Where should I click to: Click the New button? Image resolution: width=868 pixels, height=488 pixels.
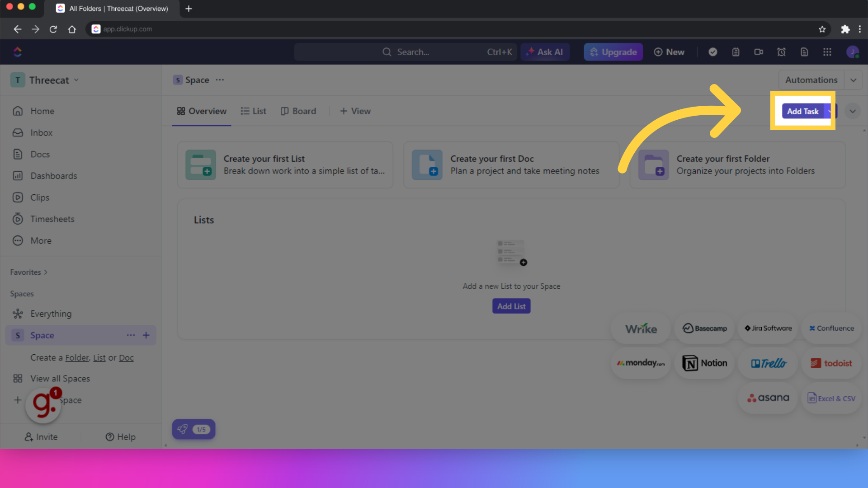click(x=669, y=52)
